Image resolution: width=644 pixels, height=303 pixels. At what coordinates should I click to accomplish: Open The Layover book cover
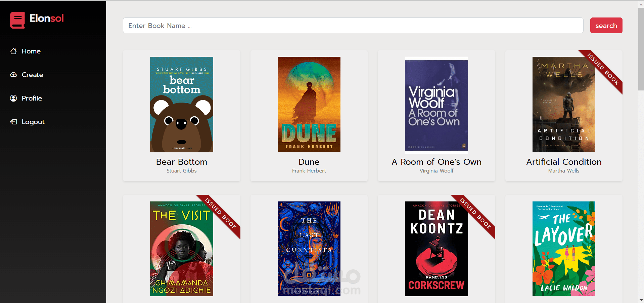point(564,249)
